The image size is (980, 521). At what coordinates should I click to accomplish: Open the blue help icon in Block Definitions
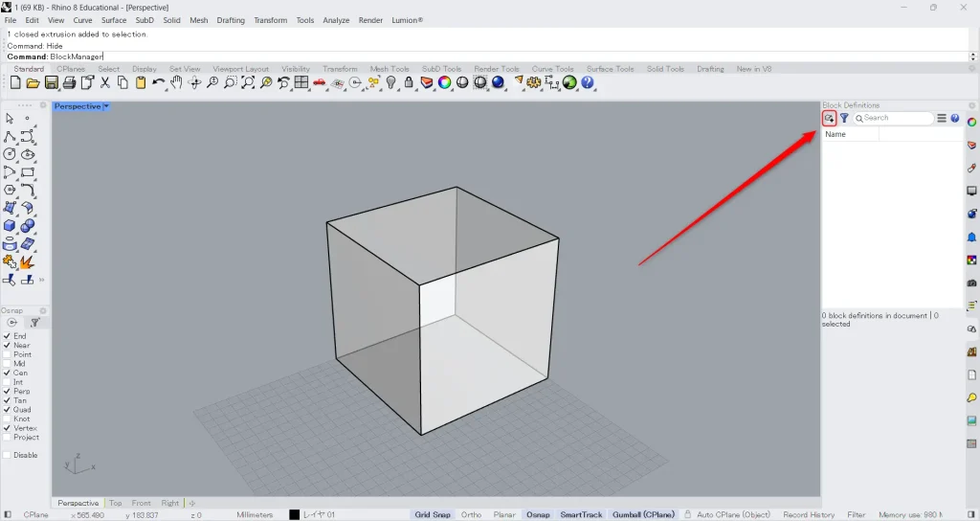coord(955,118)
